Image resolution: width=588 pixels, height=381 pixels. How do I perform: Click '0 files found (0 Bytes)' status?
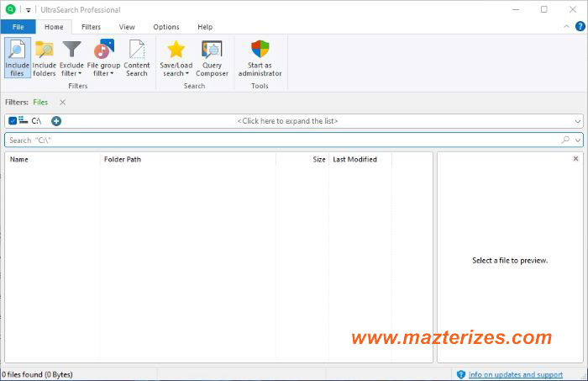[x=37, y=374]
